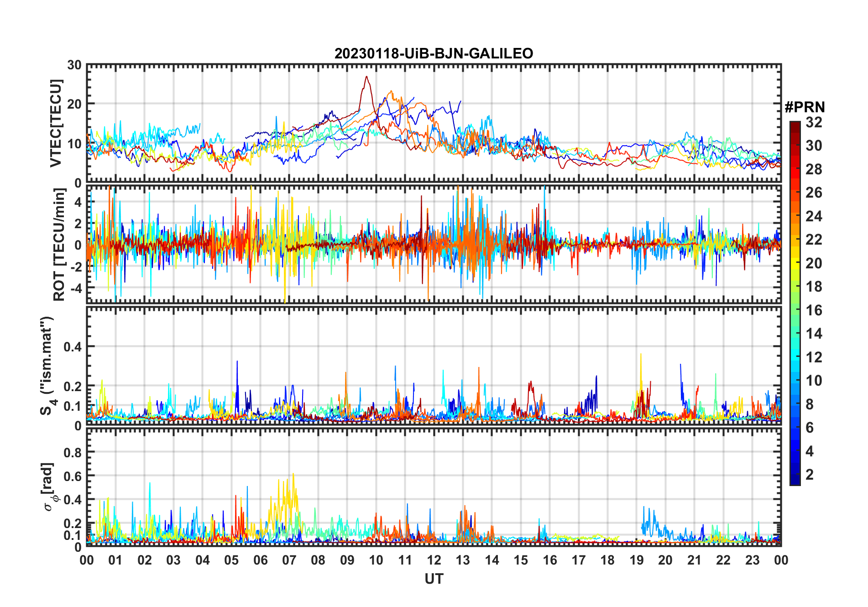Click the UT axis hour label "01"

pos(115,560)
